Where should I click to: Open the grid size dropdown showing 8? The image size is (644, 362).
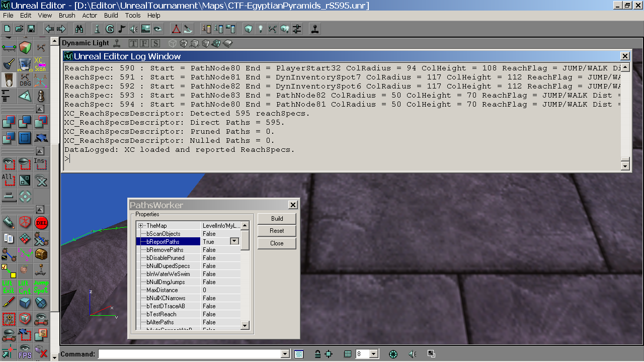[374, 354]
